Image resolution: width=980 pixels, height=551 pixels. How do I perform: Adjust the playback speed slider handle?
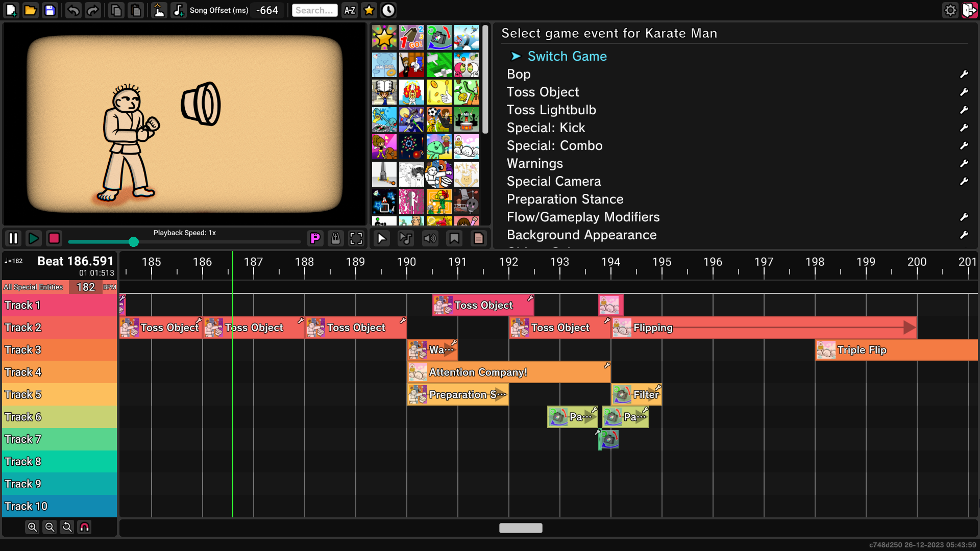[134, 242]
